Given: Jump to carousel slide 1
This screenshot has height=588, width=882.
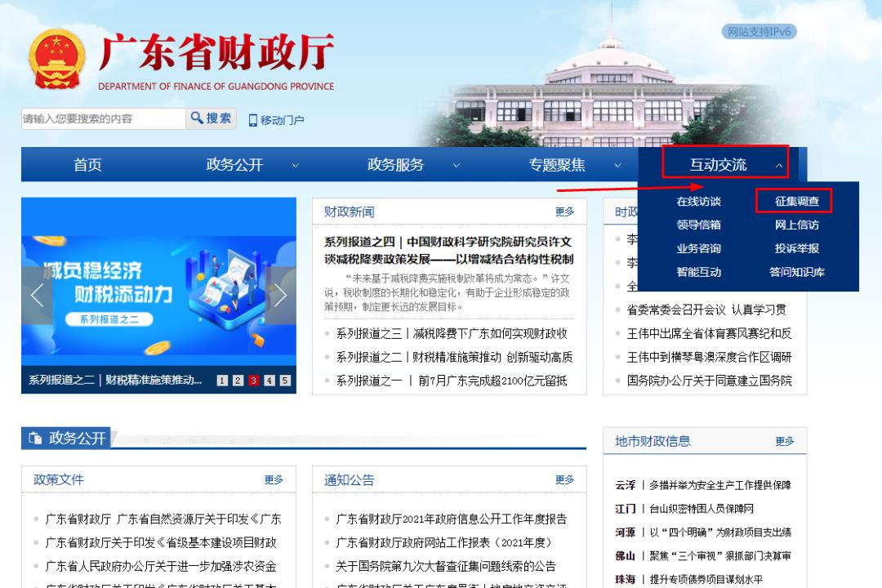Looking at the screenshot, I should coord(222,381).
